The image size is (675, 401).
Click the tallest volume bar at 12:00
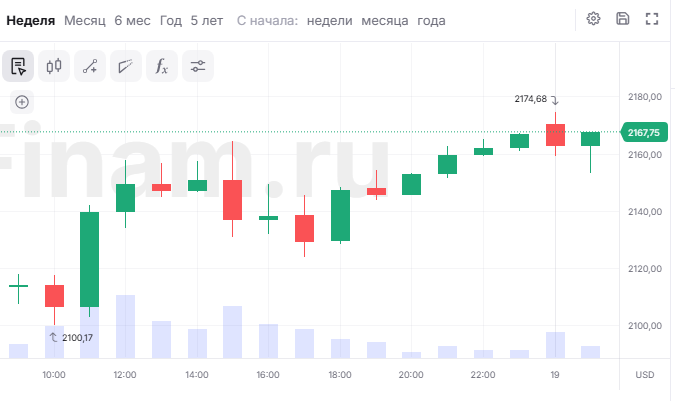pos(125,327)
